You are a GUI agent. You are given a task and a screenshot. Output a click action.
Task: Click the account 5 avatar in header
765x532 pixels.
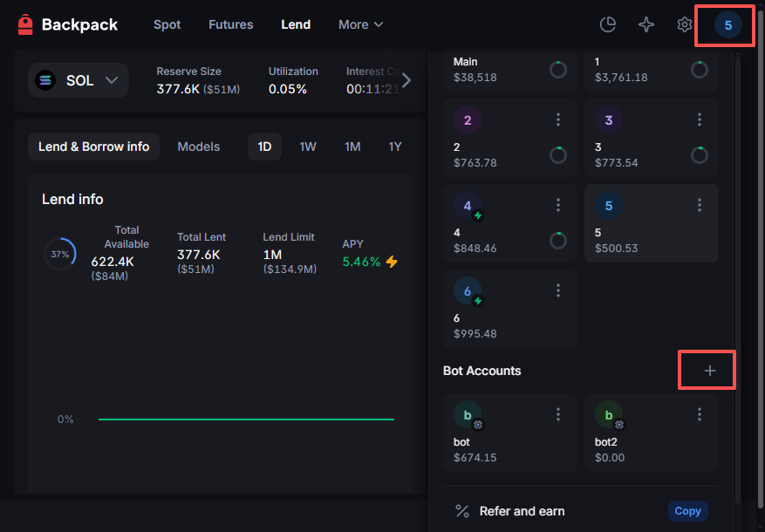tap(727, 24)
